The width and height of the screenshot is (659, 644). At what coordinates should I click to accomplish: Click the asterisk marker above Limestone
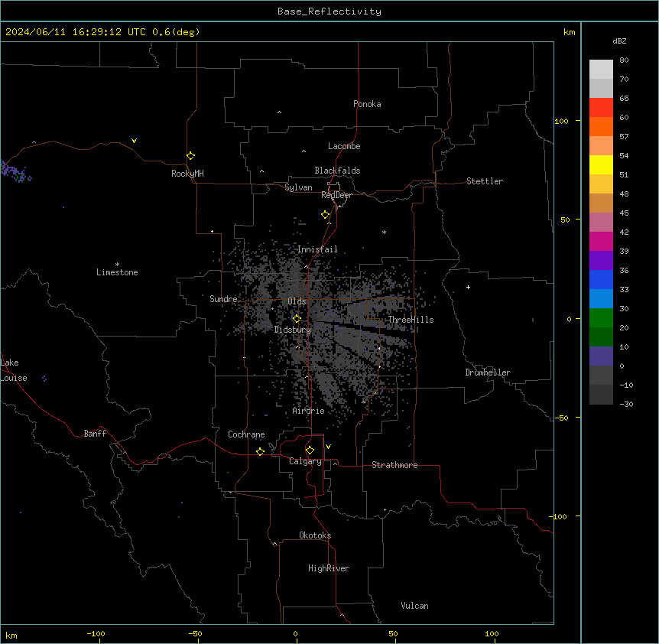[x=117, y=265]
